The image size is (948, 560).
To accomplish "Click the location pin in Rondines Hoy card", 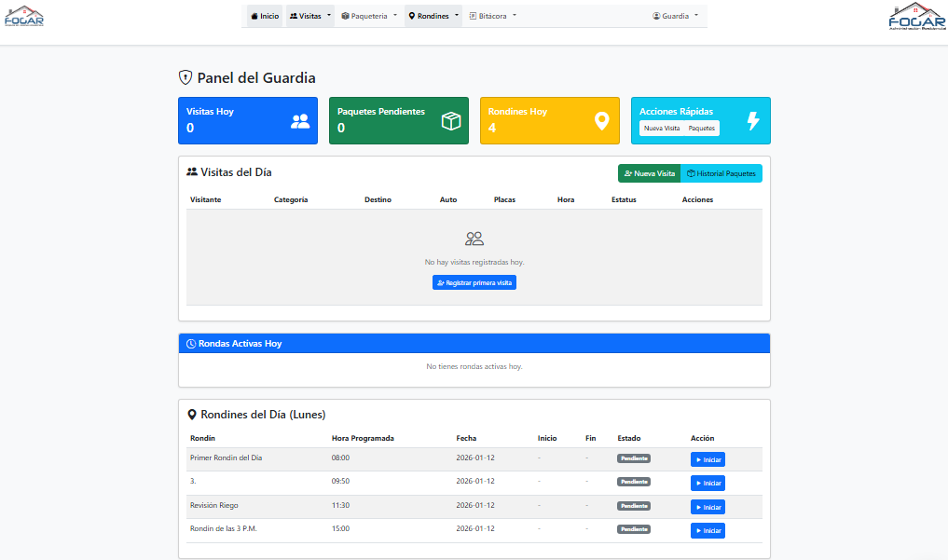I will tap(601, 121).
